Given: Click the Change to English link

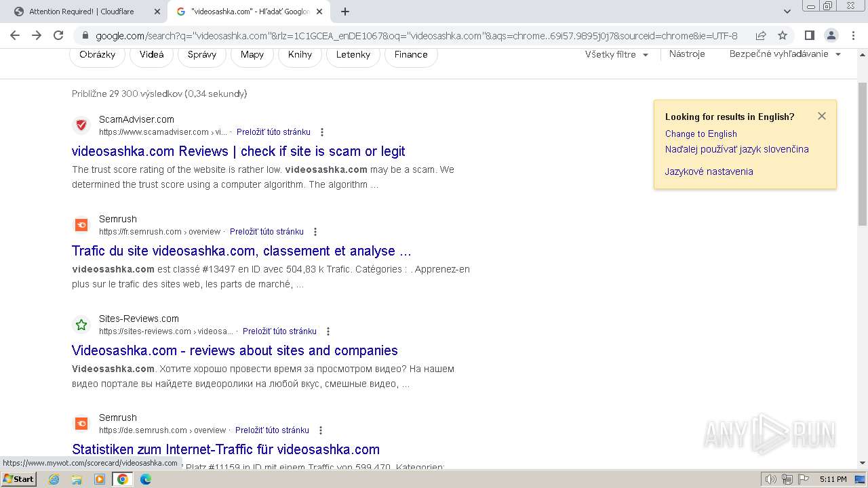Looking at the screenshot, I should pyautogui.click(x=701, y=134).
